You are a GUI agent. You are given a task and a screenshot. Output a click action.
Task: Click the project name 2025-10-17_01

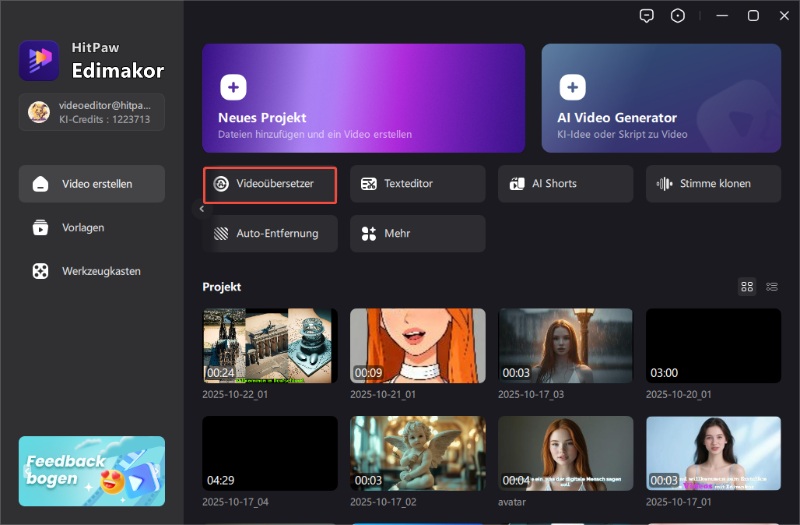click(x=679, y=502)
